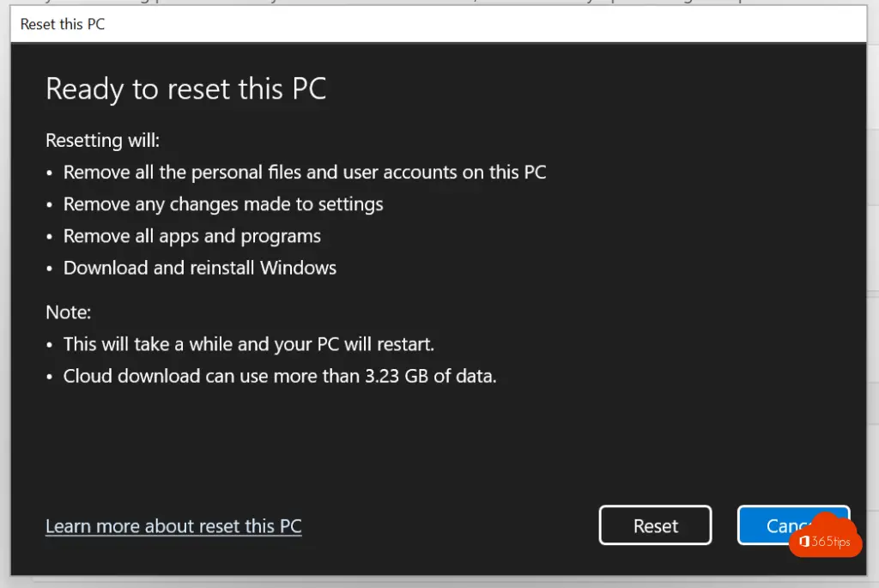This screenshot has height=588, width=879.
Task: Click the Reset this PC title bar text
Action: pyautogui.click(x=62, y=24)
